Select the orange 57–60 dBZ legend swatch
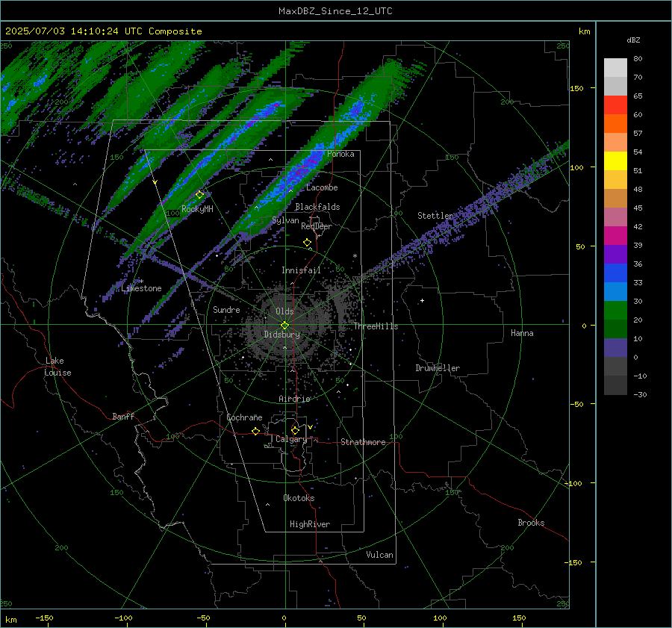 615,124
